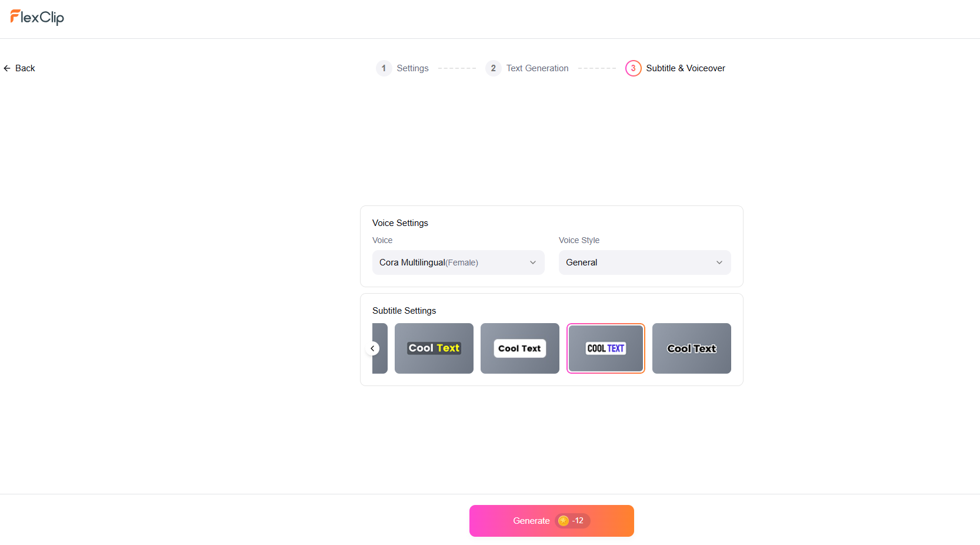Click the Back arrow icon
The height and width of the screenshot is (545, 980).
[7, 68]
